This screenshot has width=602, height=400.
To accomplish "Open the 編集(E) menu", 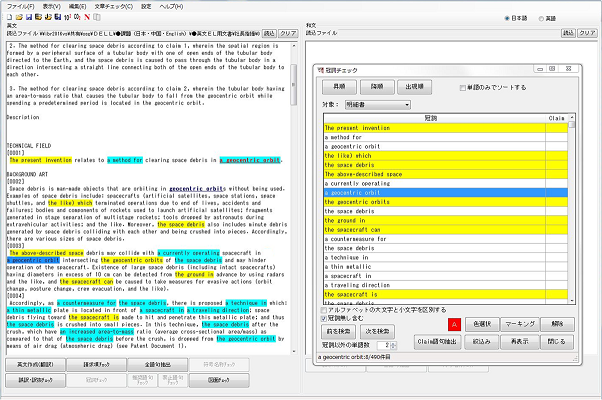I will 77,7.
